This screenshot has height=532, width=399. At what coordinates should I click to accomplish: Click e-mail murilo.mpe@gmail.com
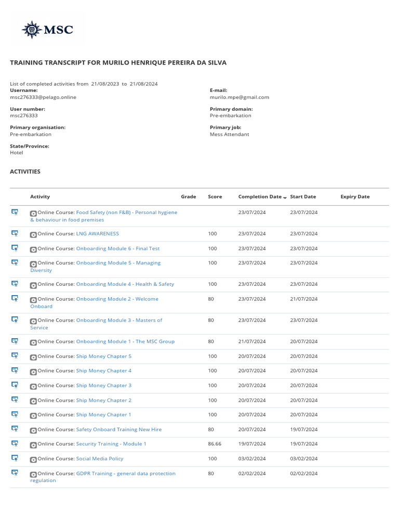239,97
